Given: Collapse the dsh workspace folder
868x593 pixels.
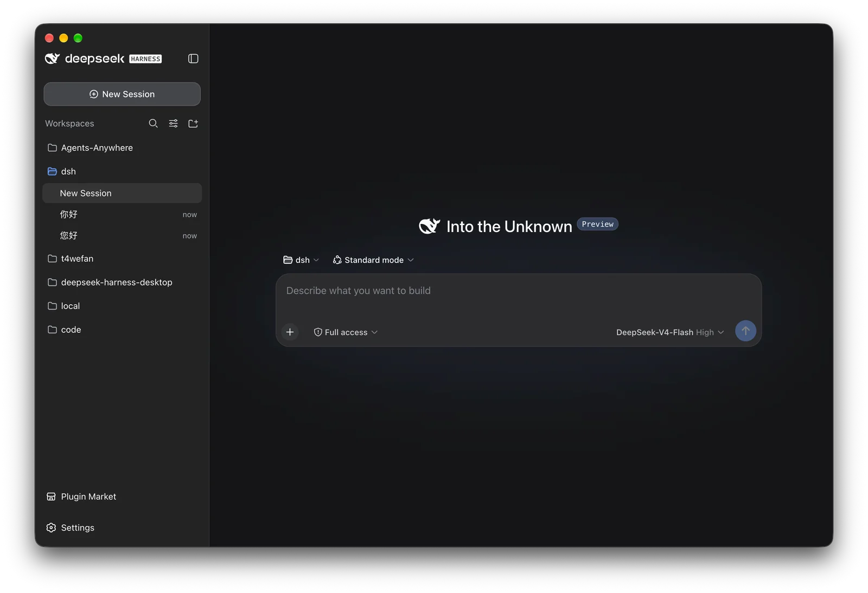Looking at the screenshot, I should [122, 171].
